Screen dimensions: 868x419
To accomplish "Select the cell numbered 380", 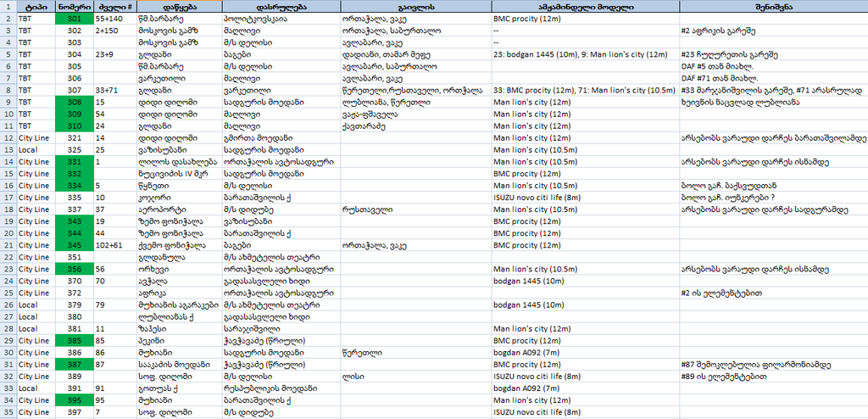I will coord(75,317).
